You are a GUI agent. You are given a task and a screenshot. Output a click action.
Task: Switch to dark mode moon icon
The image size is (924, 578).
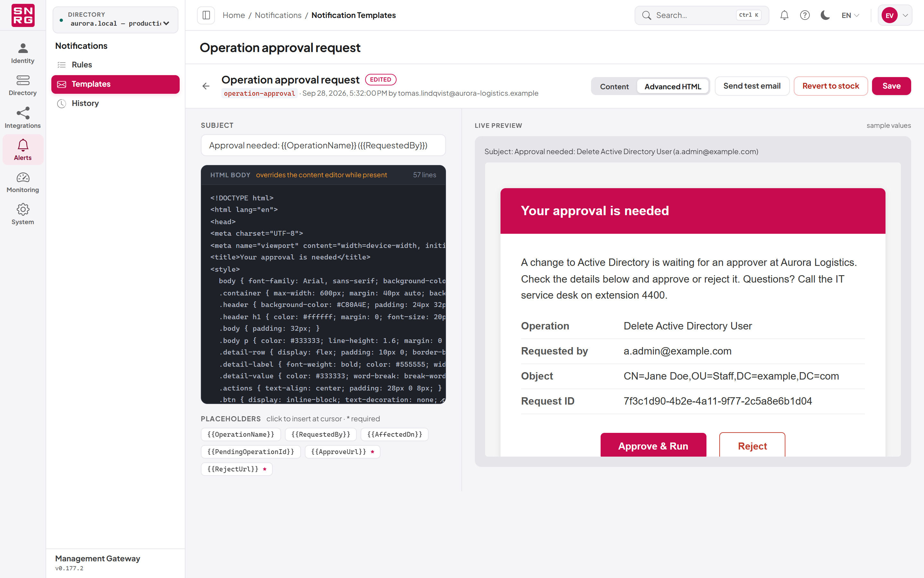point(826,15)
